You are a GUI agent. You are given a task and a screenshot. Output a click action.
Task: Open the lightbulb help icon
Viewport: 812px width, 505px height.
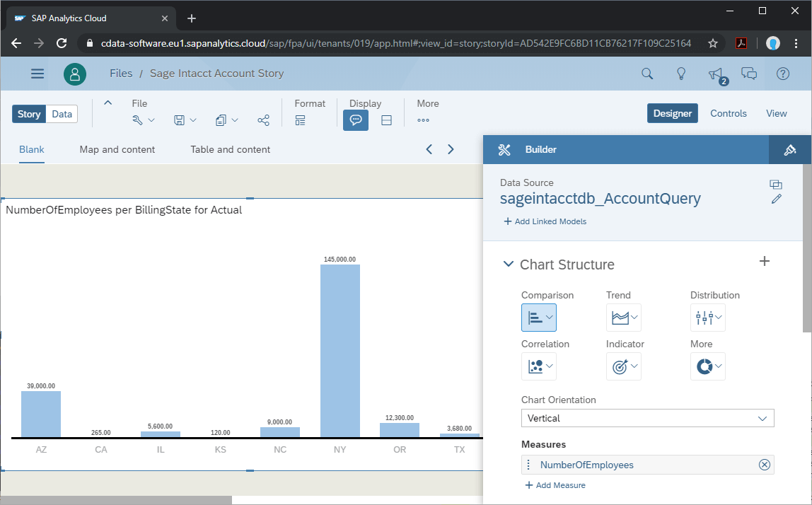[x=681, y=74]
